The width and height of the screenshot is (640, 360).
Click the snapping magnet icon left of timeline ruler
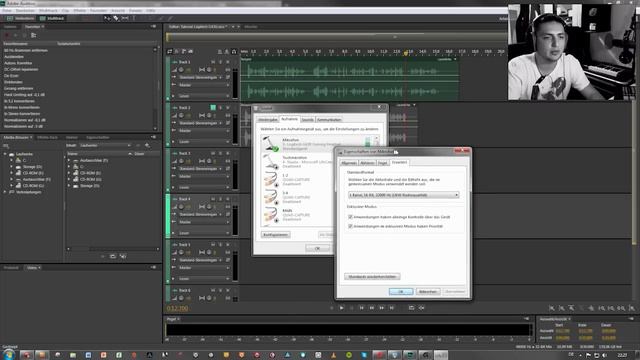click(x=234, y=51)
